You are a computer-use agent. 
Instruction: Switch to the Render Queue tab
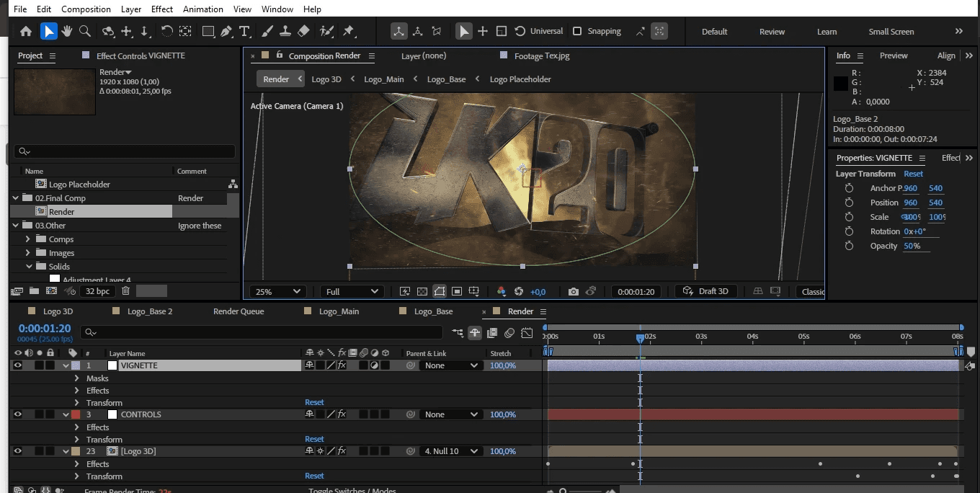click(x=239, y=311)
